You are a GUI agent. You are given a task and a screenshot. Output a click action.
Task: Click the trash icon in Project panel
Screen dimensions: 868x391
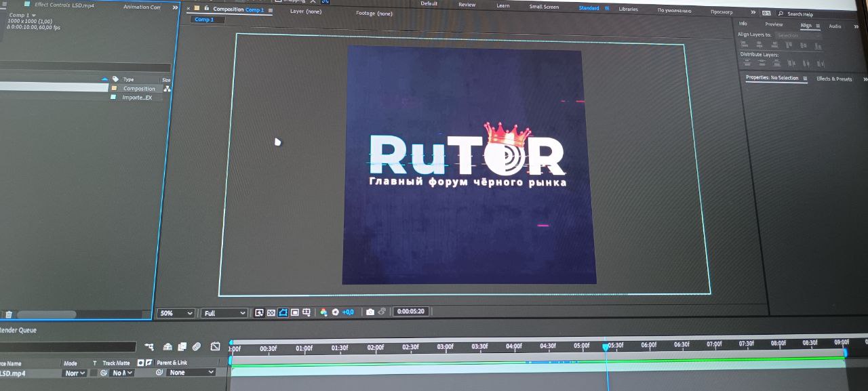(x=9, y=314)
